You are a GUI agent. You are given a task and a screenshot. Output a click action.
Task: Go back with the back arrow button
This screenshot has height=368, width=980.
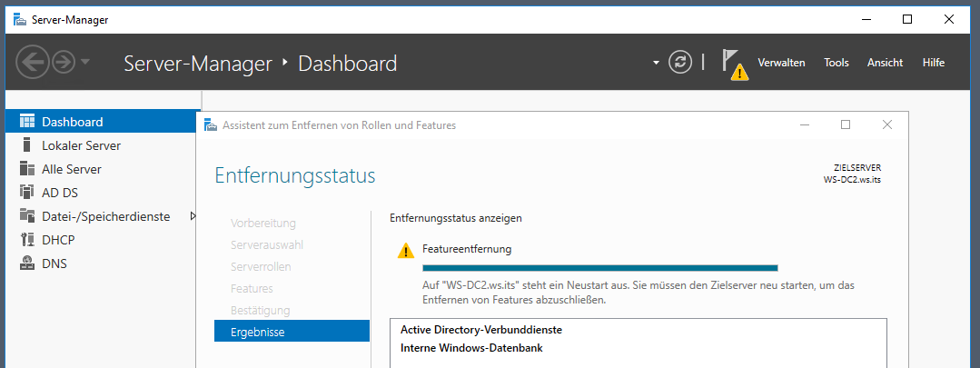33,63
